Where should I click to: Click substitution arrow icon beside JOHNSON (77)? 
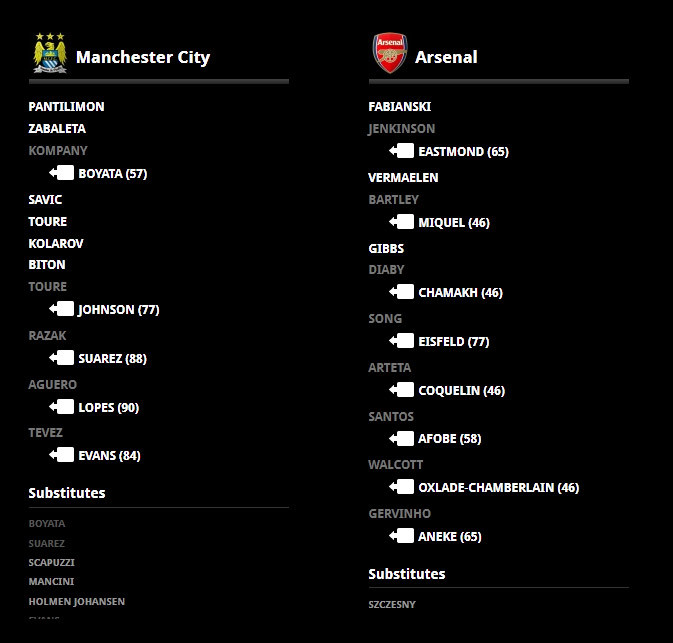click(x=62, y=309)
